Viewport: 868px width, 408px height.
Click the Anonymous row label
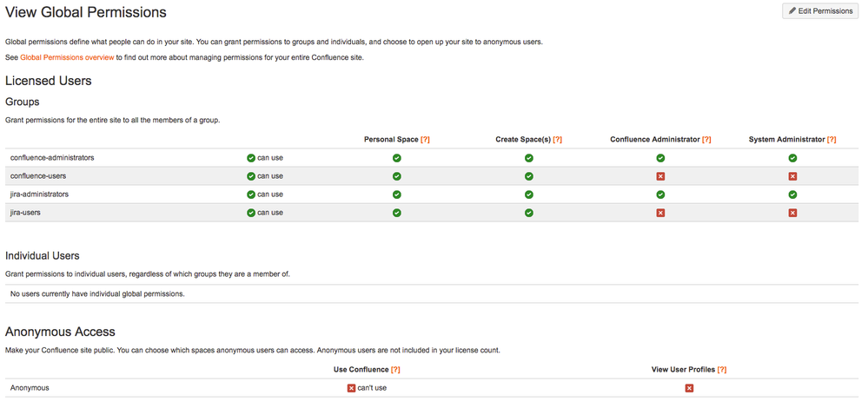click(30, 387)
